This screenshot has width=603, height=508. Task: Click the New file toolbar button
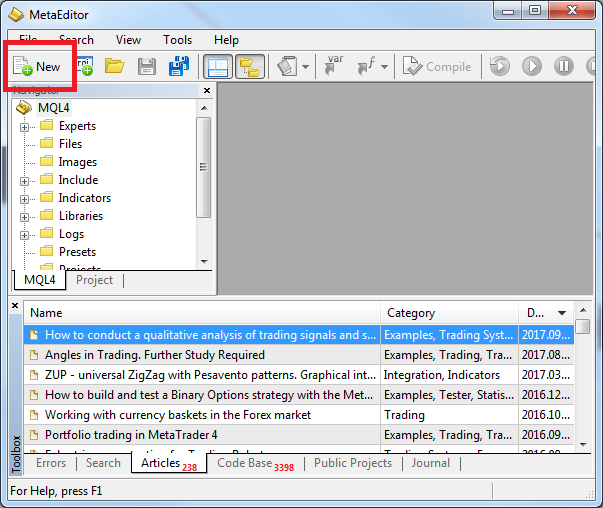click(x=37, y=67)
